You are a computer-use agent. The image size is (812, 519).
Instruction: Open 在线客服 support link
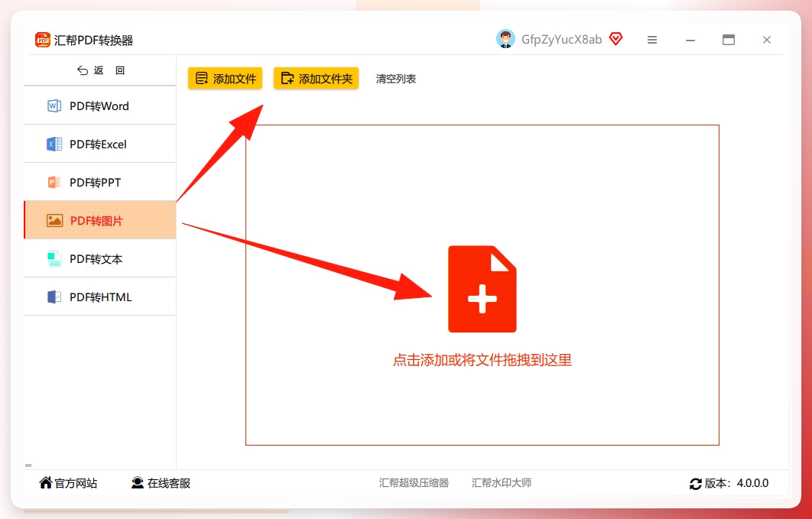coord(161,483)
